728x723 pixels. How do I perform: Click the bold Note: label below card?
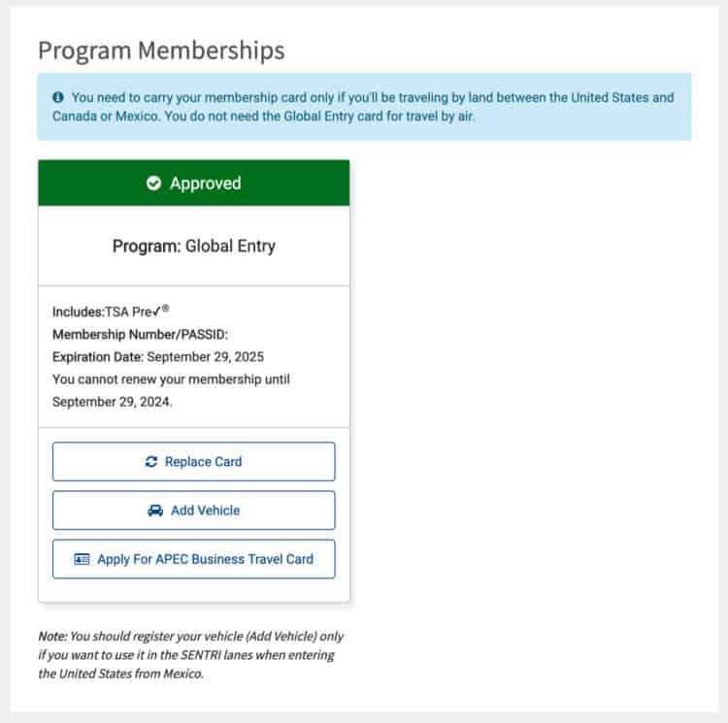[x=53, y=637]
